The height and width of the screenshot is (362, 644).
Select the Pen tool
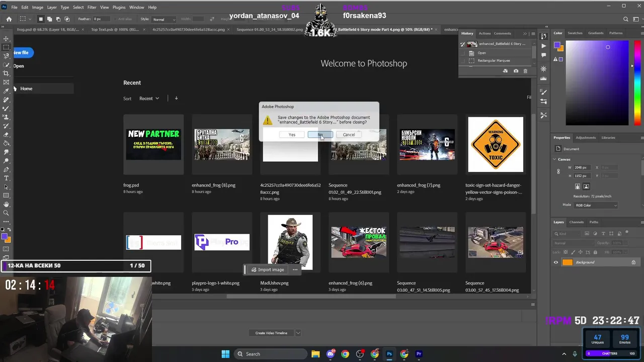pos(6,169)
